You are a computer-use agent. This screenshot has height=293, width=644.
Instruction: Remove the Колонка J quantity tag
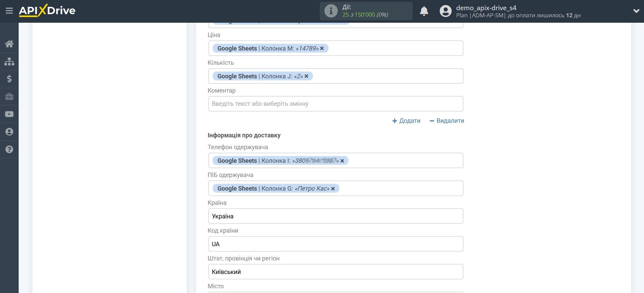click(x=306, y=76)
